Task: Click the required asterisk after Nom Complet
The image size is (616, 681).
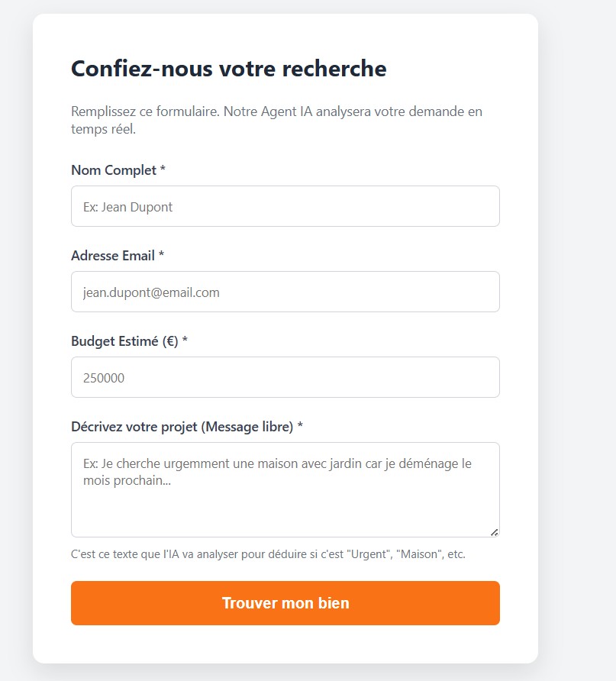Action: [163, 170]
